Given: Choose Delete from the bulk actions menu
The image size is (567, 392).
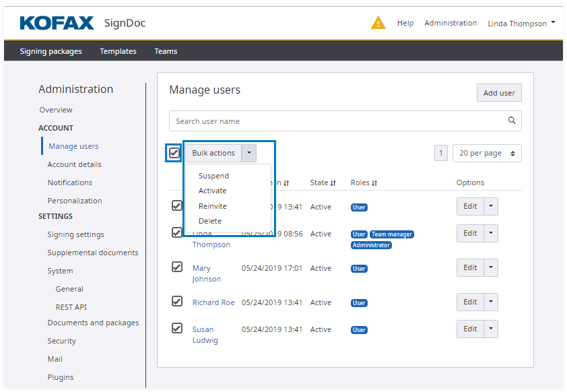Looking at the screenshot, I should tap(210, 221).
